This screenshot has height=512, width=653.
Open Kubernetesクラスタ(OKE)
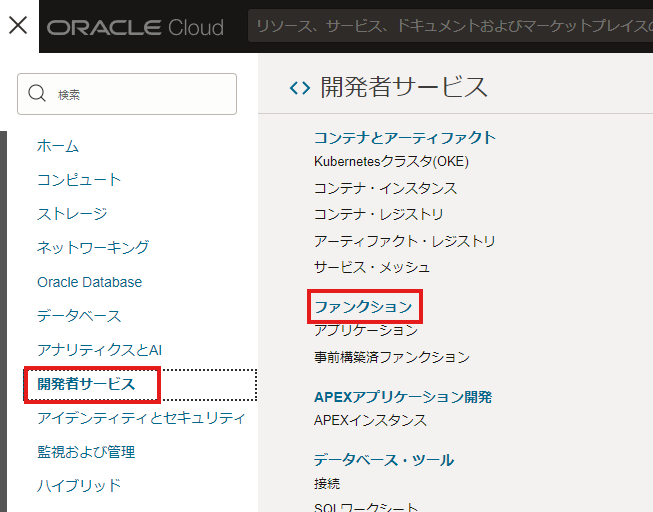coord(391,162)
